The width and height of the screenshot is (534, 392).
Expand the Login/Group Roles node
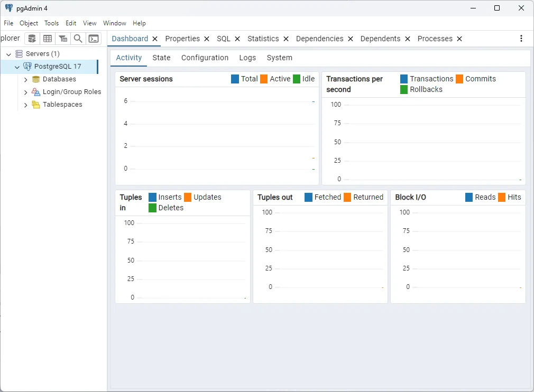coord(25,92)
